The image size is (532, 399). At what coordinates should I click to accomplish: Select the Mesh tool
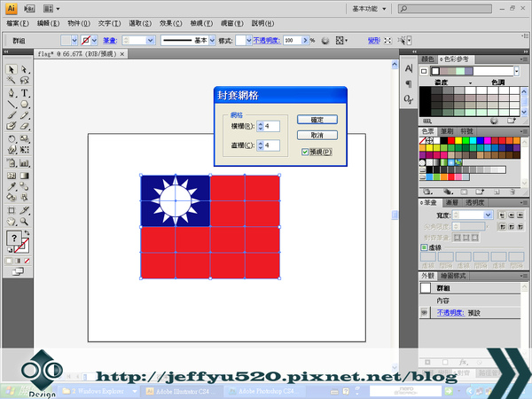click(x=12, y=176)
